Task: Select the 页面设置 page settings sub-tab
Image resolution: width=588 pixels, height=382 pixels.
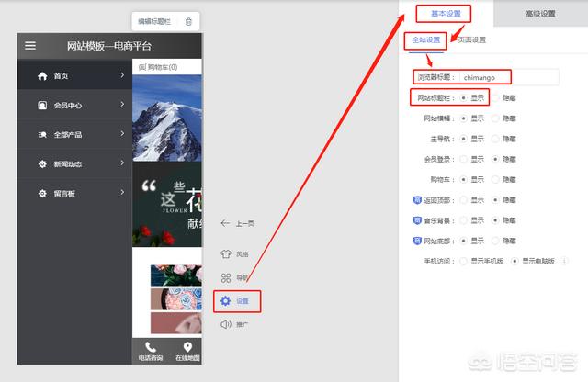Action: (x=472, y=39)
